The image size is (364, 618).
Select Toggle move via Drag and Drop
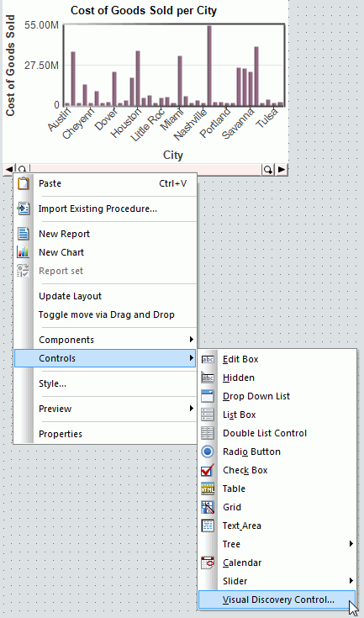[105, 314]
